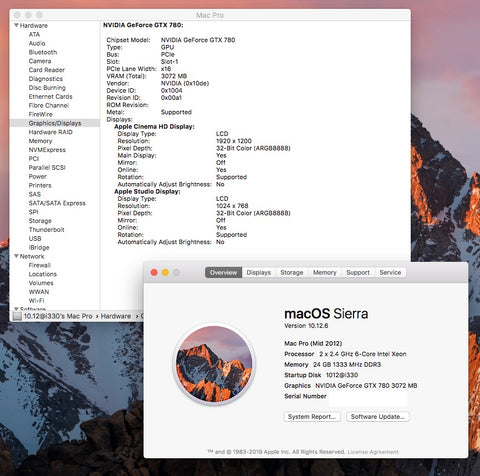The width and height of the screenshot is (480, 476).
Task: Click the Mac Pro path bar segment
Action: coord(58,316)
